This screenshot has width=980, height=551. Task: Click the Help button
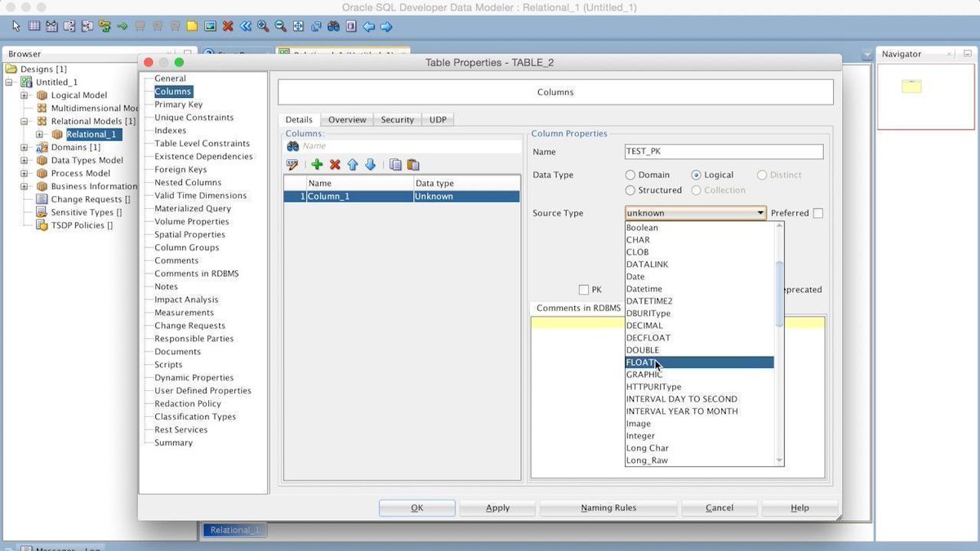tap(800, 508)
